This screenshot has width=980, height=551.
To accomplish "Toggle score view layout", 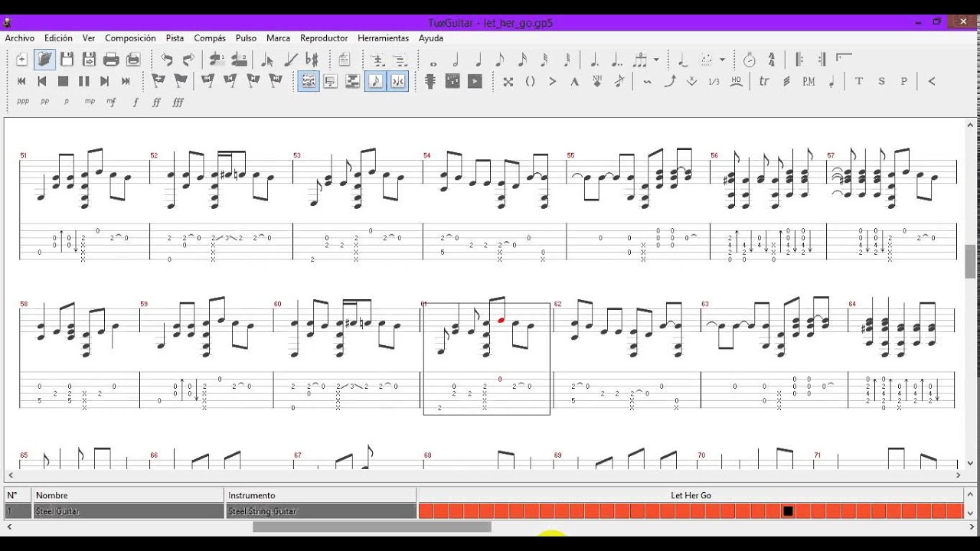I will click(x=309, y=81).
